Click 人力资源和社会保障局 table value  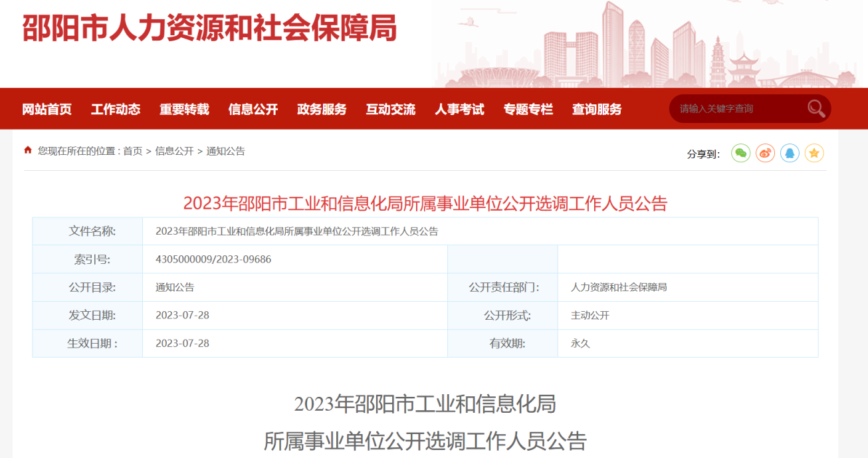point(619,287)
